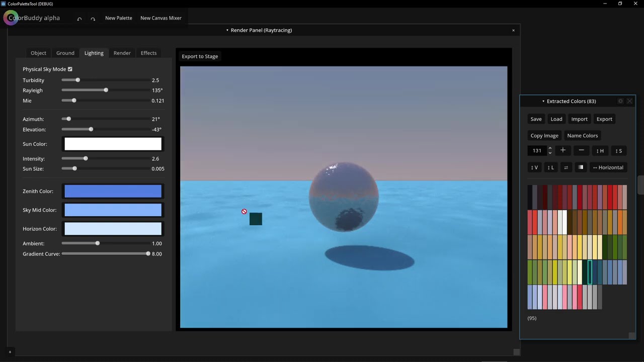Click the swap arrows icon button
This screenshot has height=362, width=644.
coord(566,167)
